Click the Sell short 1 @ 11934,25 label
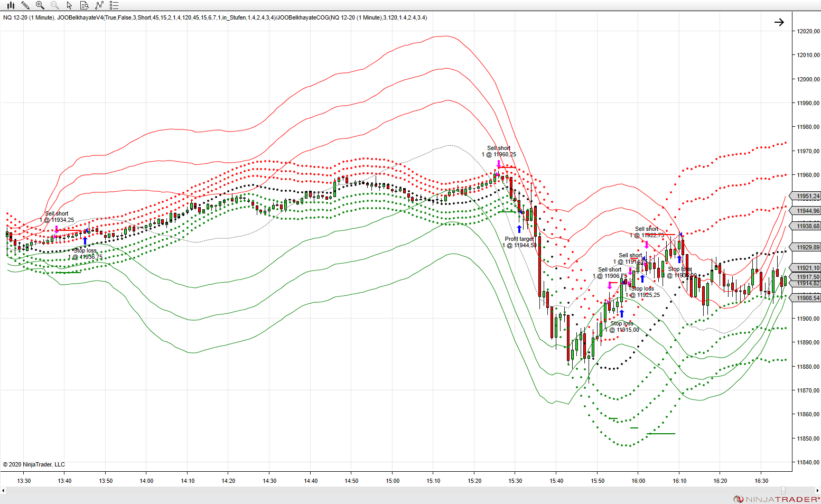The image size is (821, 504). [57, 217]
